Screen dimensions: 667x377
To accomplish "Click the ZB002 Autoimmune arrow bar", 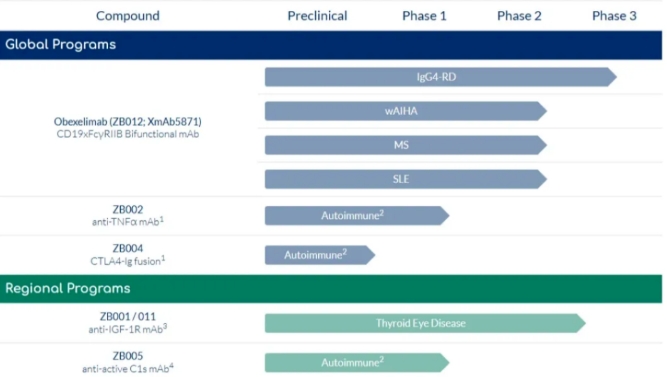I will [x=357, y=216].
